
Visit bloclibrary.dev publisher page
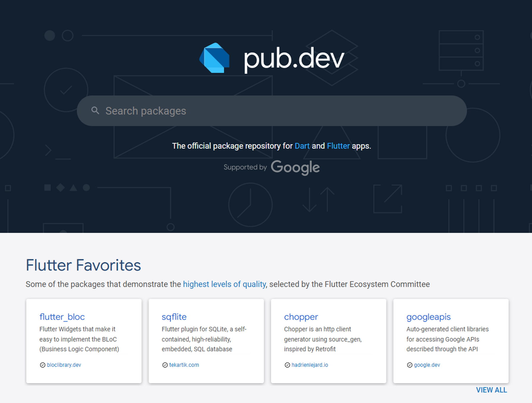tap(64, 365)
